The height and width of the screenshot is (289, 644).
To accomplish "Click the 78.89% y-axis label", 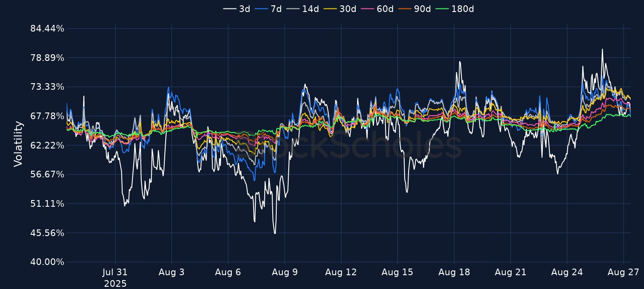I will pyautogui.click(x=47, y=58).
